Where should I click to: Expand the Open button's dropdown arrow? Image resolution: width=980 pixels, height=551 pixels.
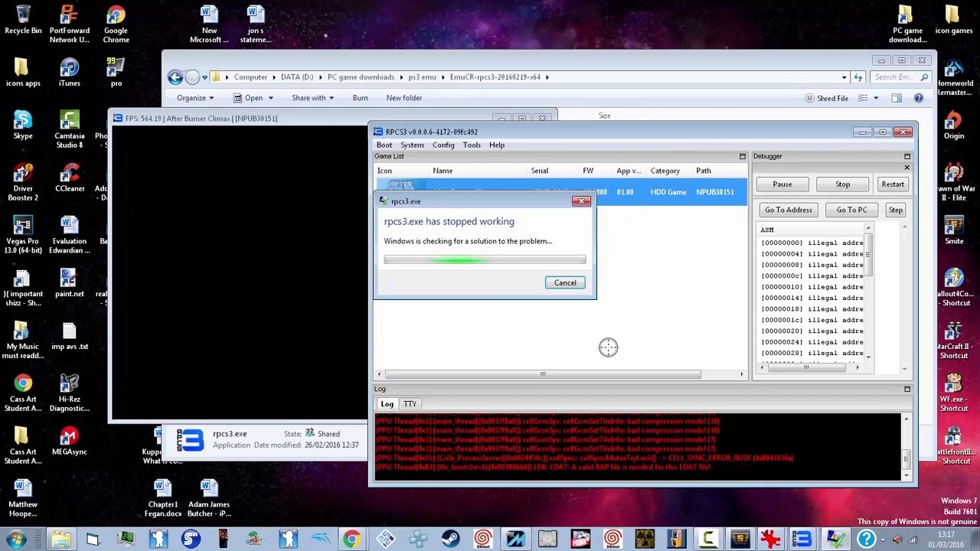pyautogui.click(x=270, y=98)
